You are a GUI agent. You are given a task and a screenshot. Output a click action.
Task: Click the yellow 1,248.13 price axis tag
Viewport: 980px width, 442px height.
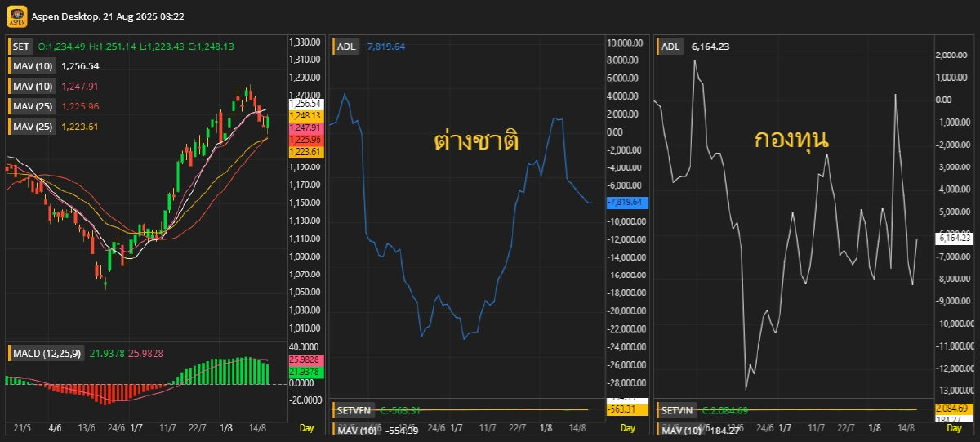(306, 116)
